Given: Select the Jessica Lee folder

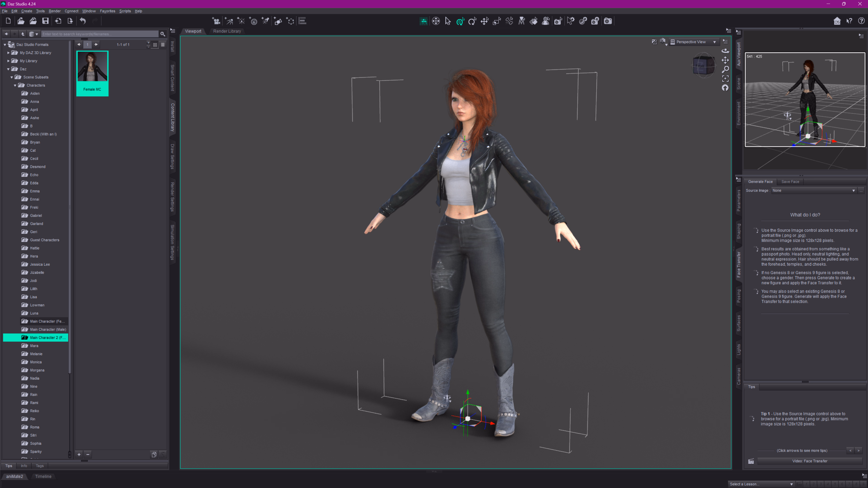Looking at the screenshot, I should point(40,264).
